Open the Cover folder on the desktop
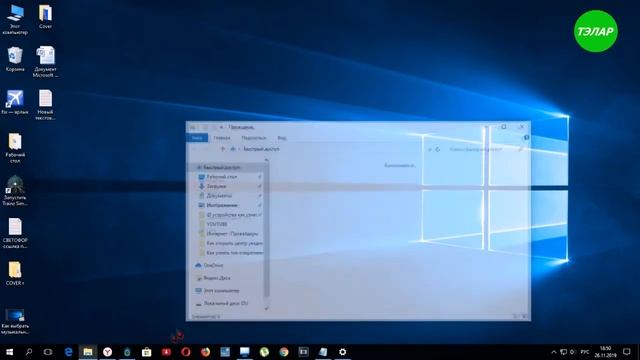This screenshot has width=640, height=360. click(x=45, y=16)
